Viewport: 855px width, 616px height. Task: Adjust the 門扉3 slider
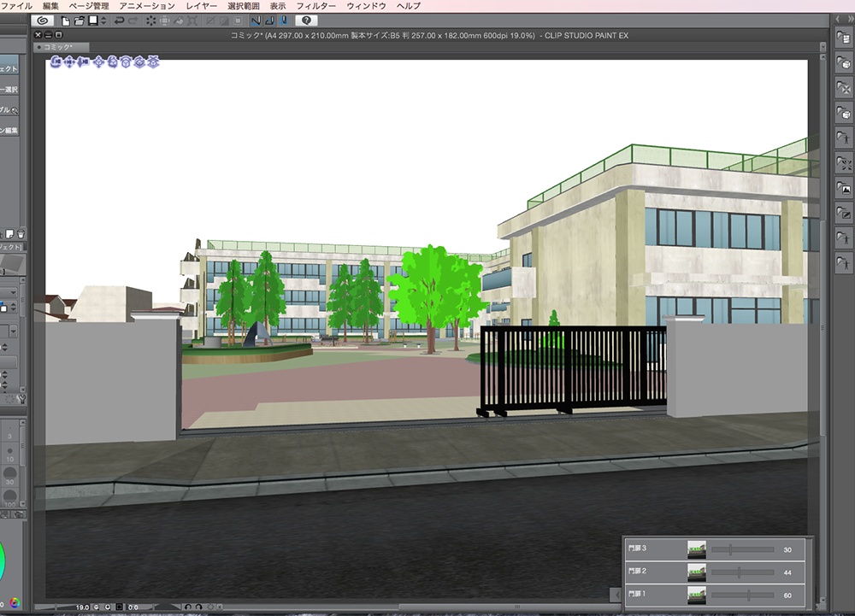point(742,549)
